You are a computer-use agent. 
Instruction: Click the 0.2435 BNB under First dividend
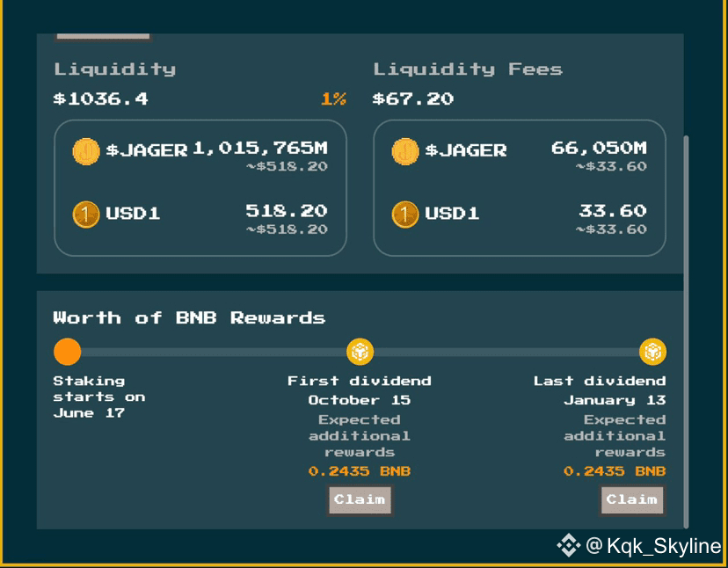click(360, 471)
